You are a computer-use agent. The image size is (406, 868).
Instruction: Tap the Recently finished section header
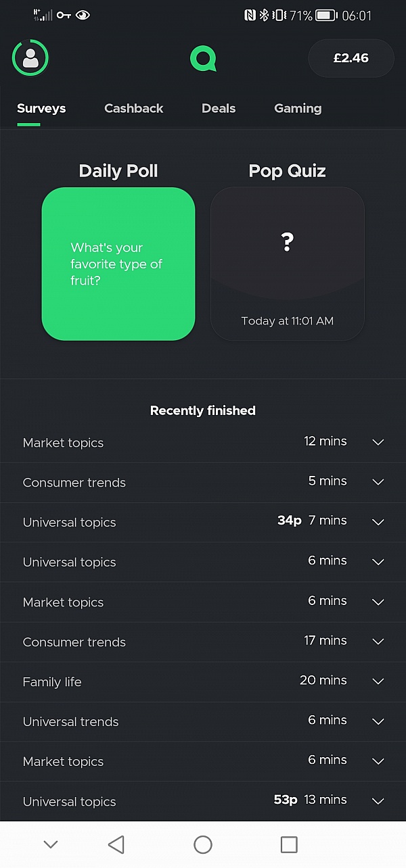202,410
